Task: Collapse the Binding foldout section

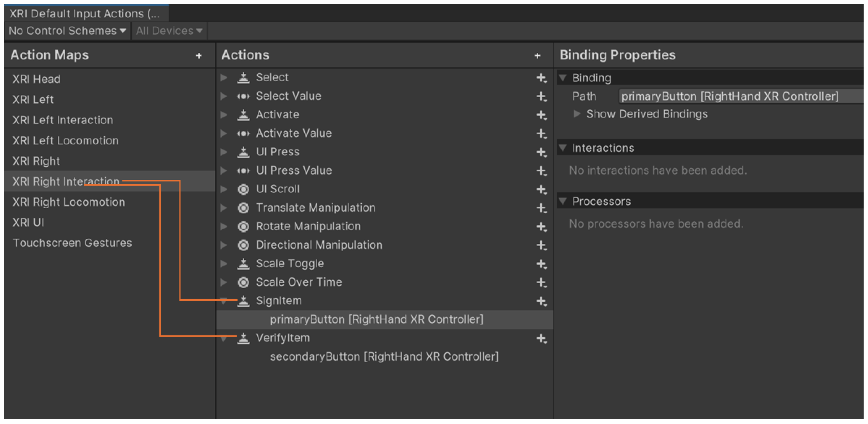Action: click(x=563, y=78)
